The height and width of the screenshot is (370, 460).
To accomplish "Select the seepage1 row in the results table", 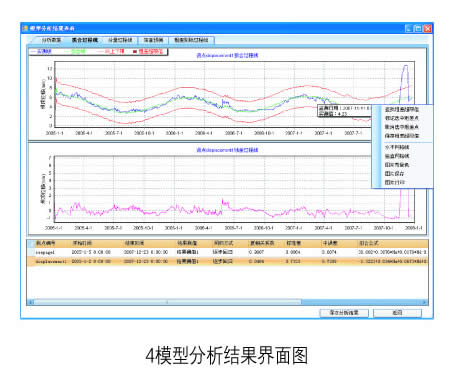I will click(227, 252).
